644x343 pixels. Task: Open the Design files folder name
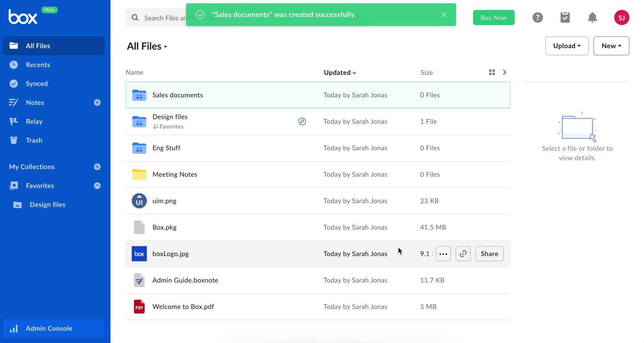[x=170, y=117]
